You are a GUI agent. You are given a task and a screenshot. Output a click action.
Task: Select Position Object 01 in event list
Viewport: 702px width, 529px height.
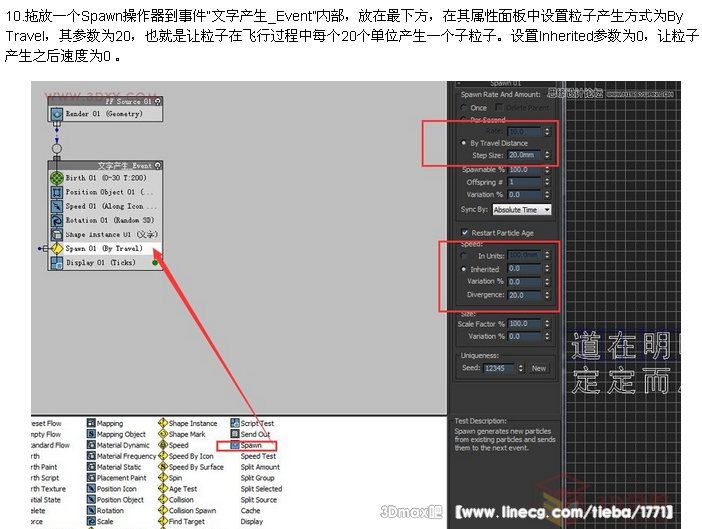[111, 192]
